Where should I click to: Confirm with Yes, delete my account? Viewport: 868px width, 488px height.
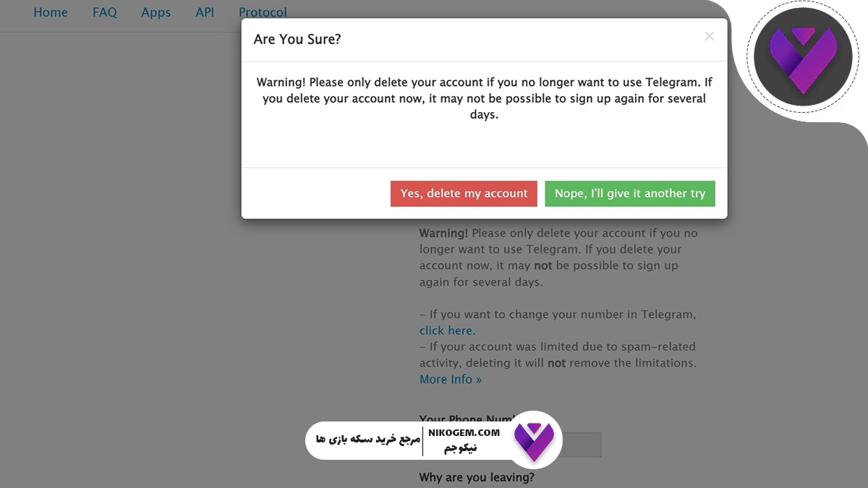tap(464, 194)
